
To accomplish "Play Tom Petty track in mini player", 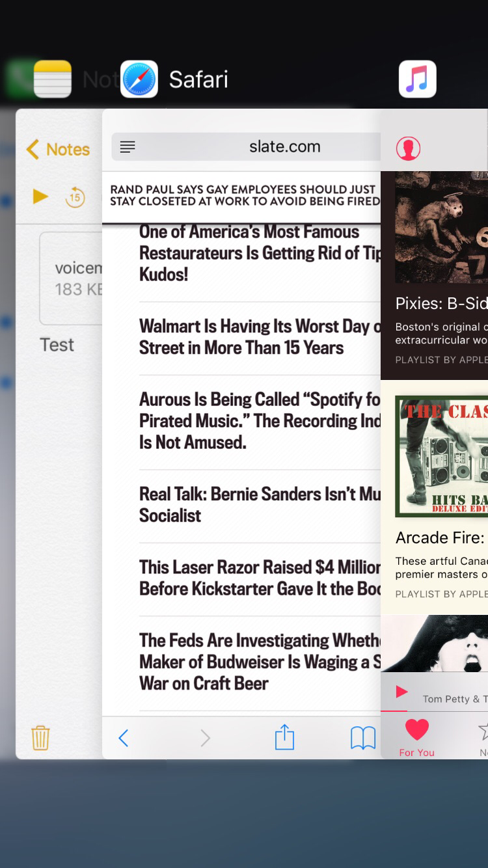I will pyautogui.click(x=402, y=692).
